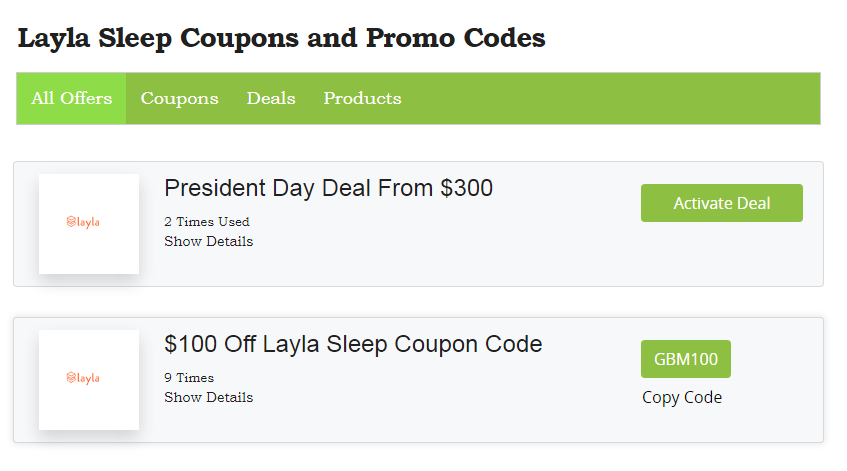Click the Layla Sleep Coupons and Promo Codes heading
The image size is (847, 471).
(x=281, y=38)
